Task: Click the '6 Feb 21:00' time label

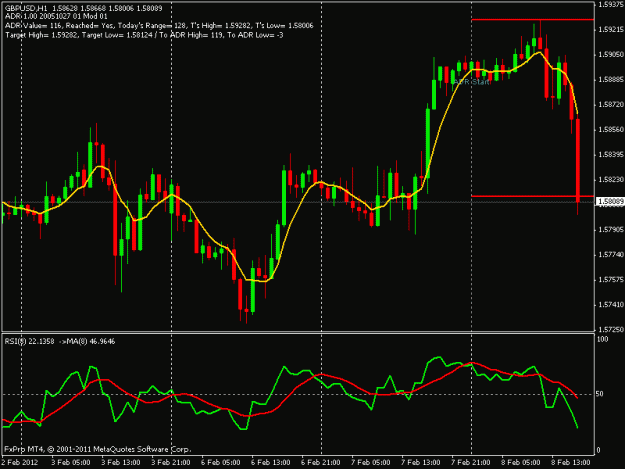Action: click(x=320, y=462)
